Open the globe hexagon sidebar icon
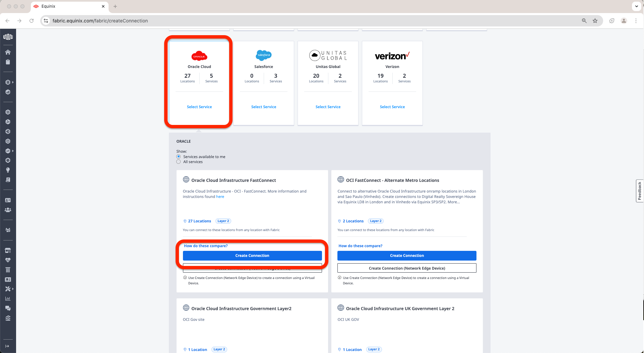This screenshot has width=644, height=353. [8, 141]
